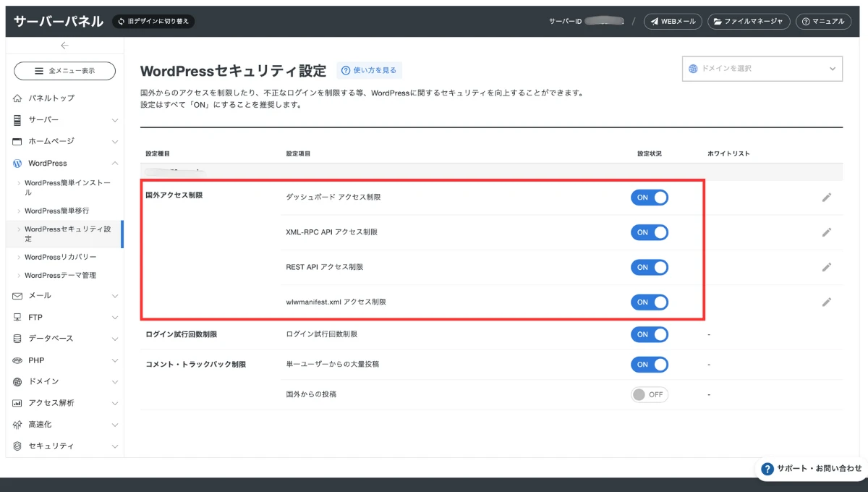The width and height of the screenshot is (868, 492).
Task: Click the chart icon beside アクセス解析
Action: tap(17, 403)
